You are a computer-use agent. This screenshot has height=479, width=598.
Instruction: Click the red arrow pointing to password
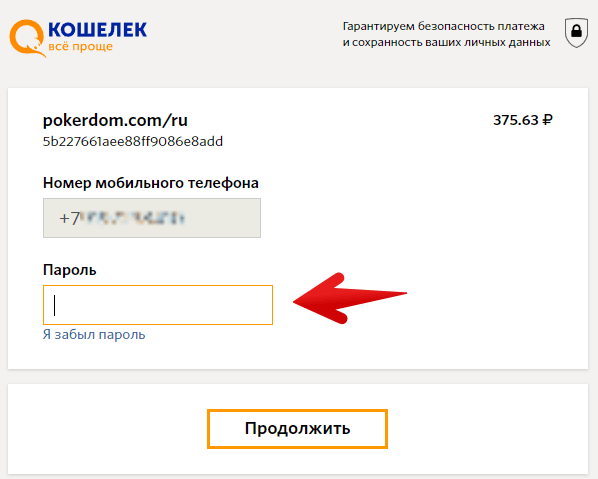tap(350, 299)
